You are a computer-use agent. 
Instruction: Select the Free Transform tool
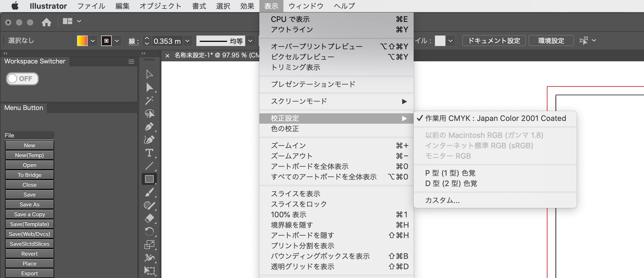[x=149, y=271]
